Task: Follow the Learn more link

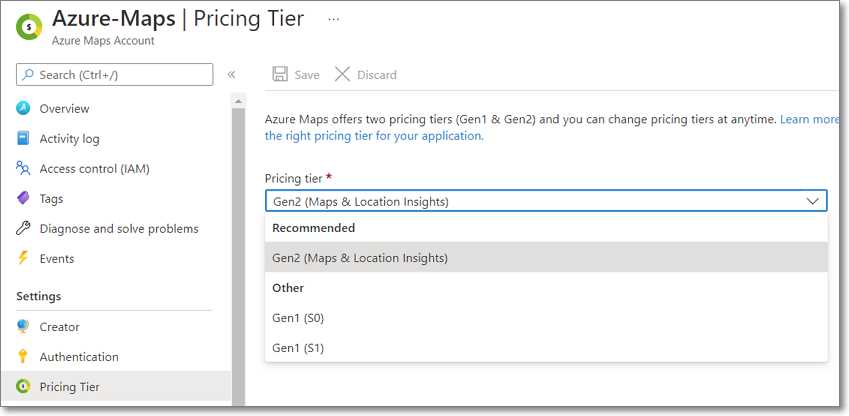Action: (x=809, y=119)
